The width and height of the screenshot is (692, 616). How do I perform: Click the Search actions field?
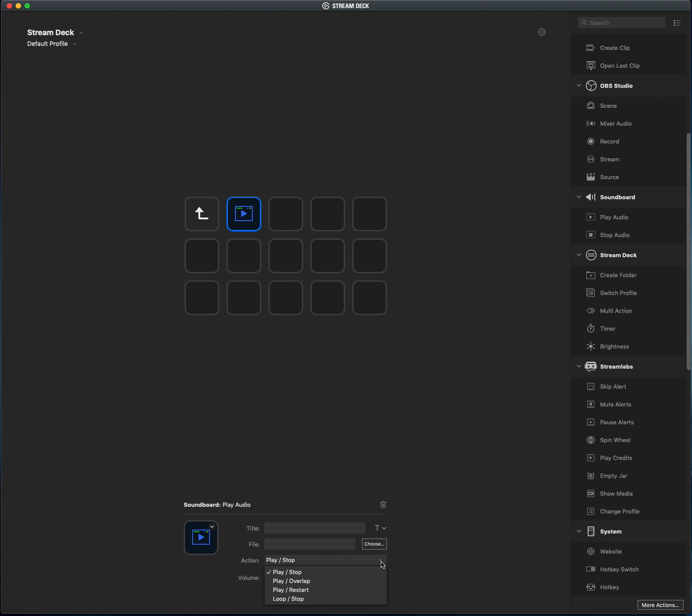click(x=622, y=23)
